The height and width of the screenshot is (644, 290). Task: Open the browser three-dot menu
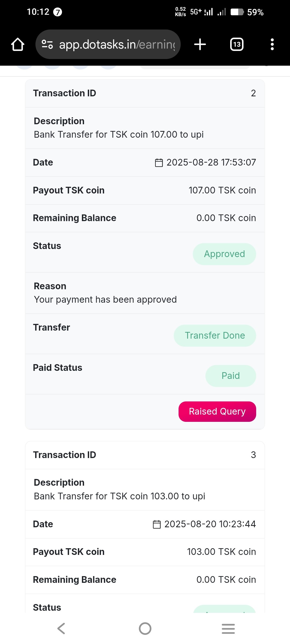point(272,44)
